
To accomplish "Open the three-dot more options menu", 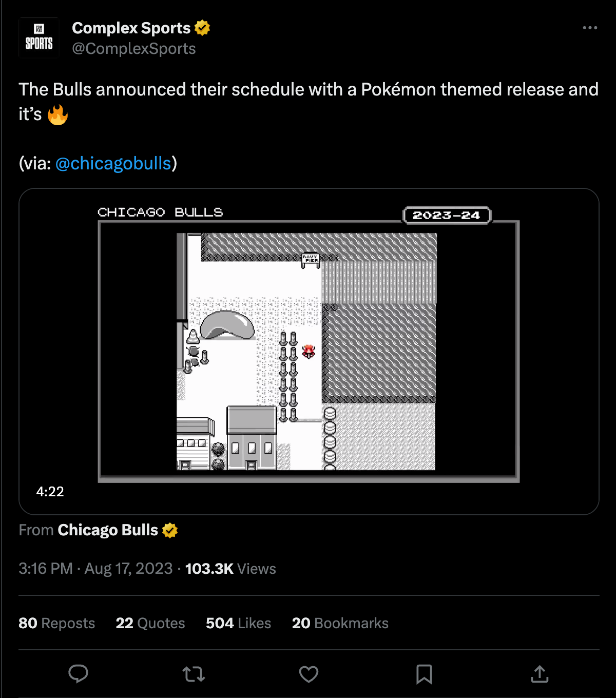I will 590,28.
